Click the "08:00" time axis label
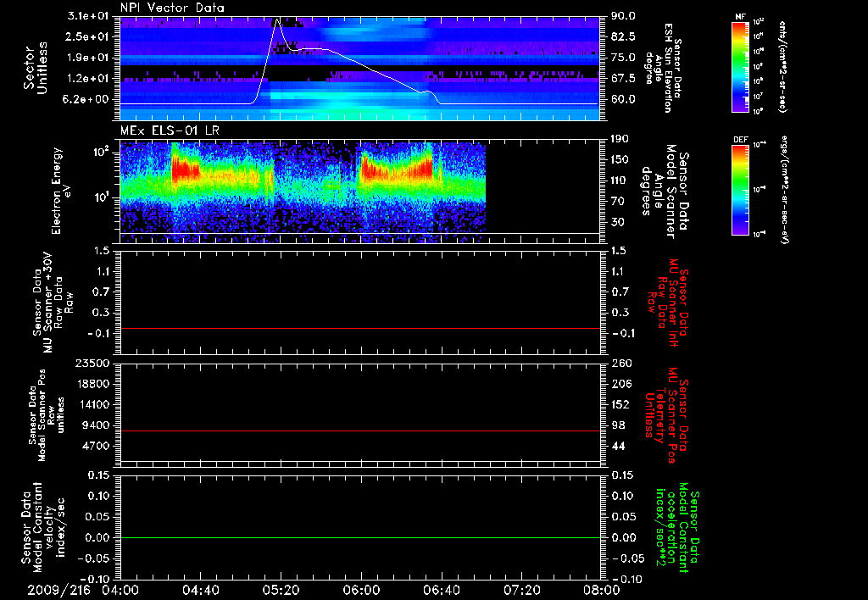Viewport: 868px width, 600px height. [x=602, y=591]
